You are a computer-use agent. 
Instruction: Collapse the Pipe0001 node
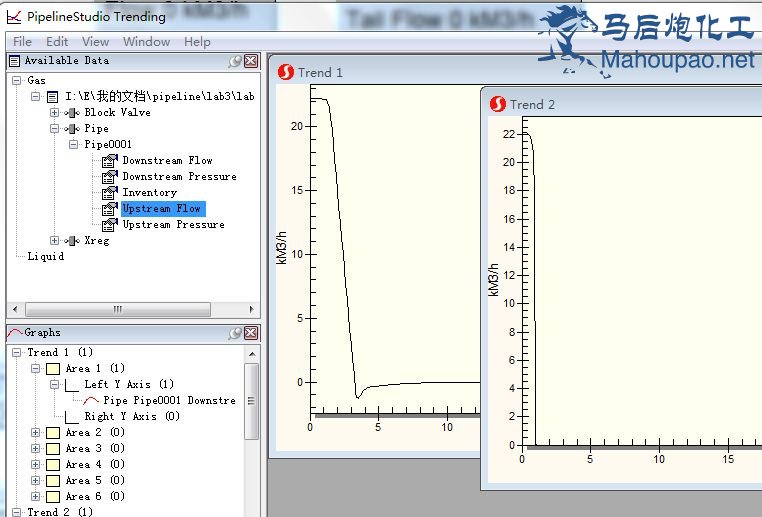click(73, 144)
